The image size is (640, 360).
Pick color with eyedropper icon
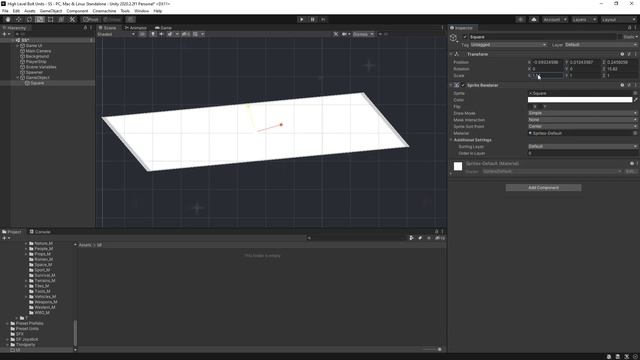click(636, 100)
